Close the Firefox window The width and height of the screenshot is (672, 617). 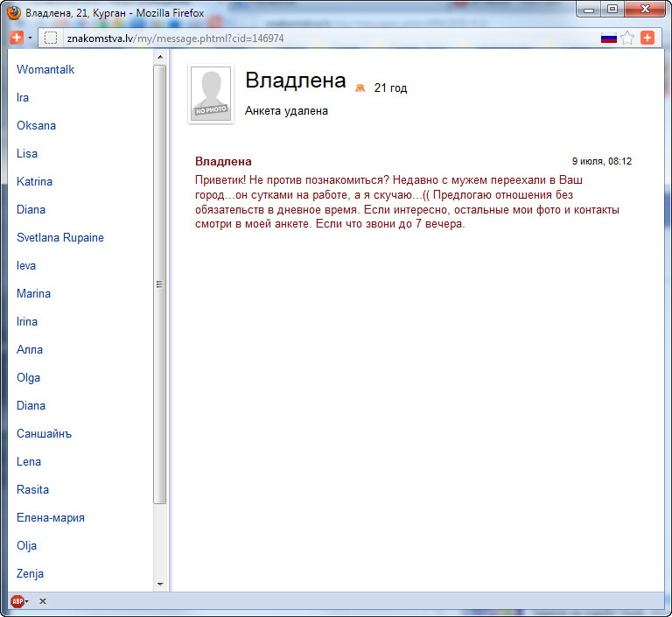tap(645, 10)
